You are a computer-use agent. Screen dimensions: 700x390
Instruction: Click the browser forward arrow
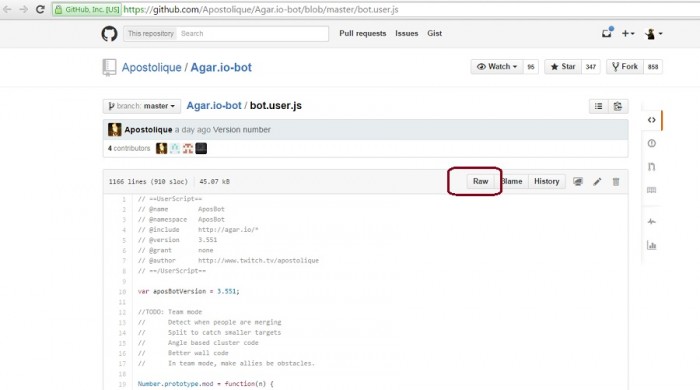coord(23,9)
